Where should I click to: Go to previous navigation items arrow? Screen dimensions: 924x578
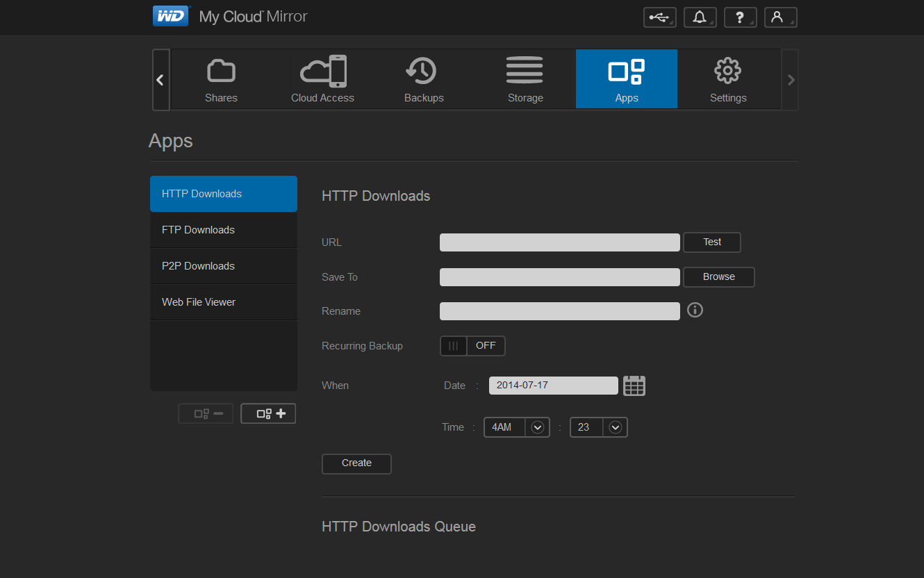tap(160, 80)
